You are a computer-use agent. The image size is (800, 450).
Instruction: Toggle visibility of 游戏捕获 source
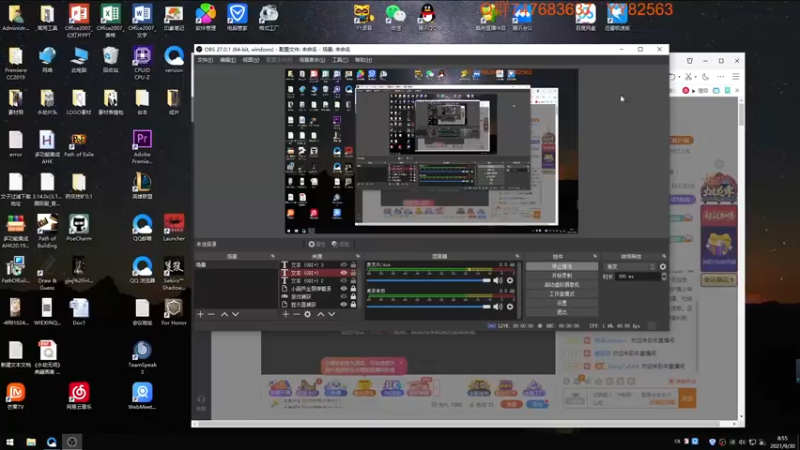pyautogui.click(x=343, y=296)
